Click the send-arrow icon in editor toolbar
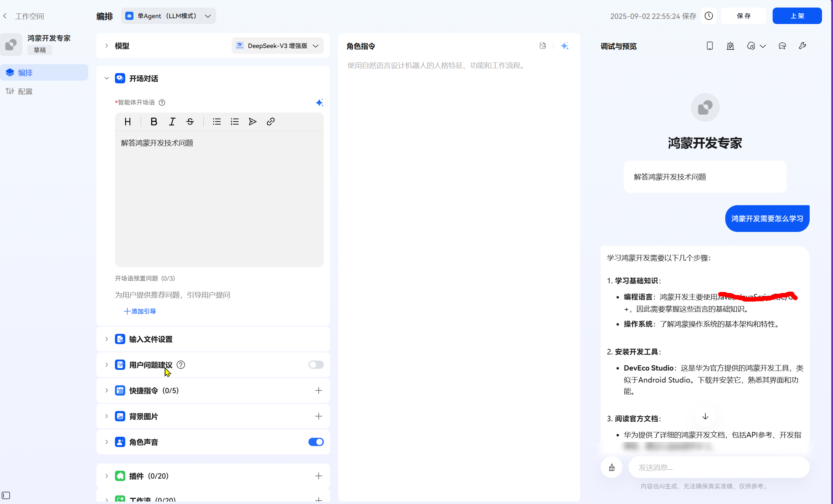 point(253,122)
